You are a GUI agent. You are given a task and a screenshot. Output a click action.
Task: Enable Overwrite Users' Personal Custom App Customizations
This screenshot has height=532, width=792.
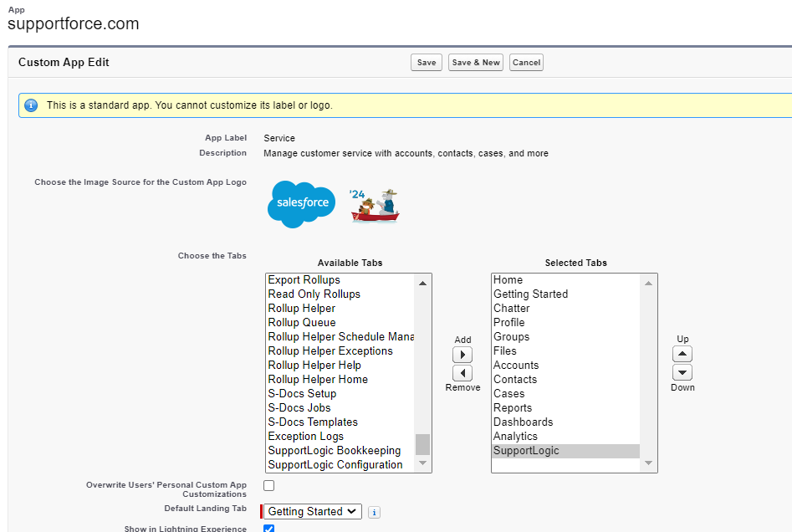tap(268, 485)
